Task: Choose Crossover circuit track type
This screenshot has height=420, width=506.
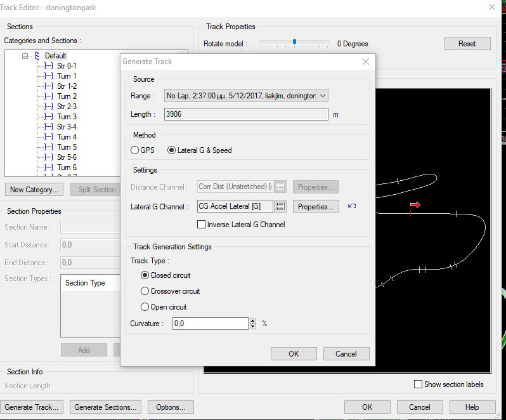Action: pyautogui.click(x=145, y=291)
